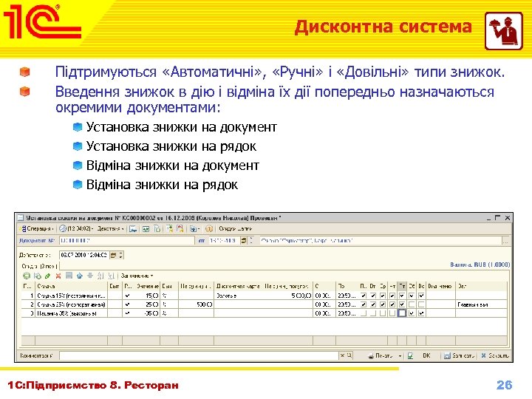Viewport: 532px width, 399px height.
Task: Toggle second weekday checkbox in row 1
Action: click(x=373, y=296)
